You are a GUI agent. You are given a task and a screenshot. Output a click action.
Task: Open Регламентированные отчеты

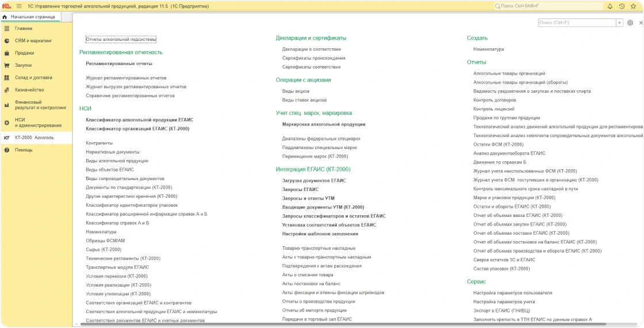click(x=119, y=64)
